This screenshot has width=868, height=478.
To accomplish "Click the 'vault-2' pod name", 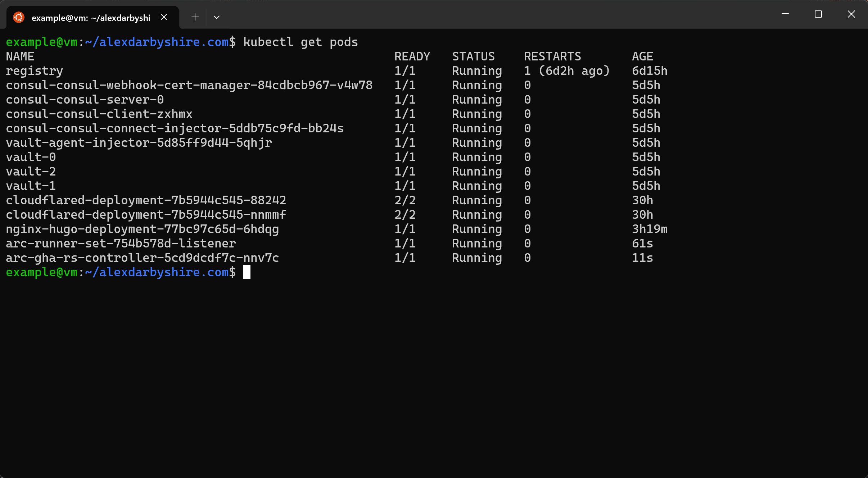I will [31, 172].
